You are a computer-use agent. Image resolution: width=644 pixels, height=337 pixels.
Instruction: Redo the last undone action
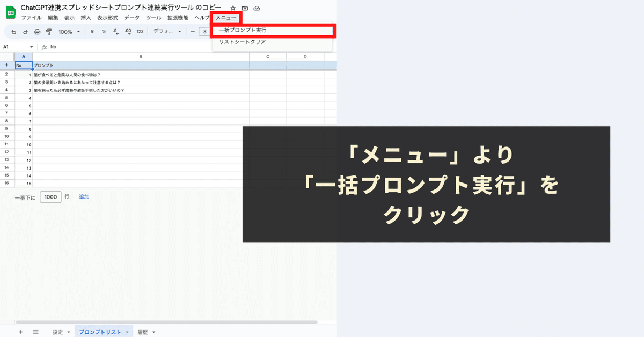pos(25,32)
